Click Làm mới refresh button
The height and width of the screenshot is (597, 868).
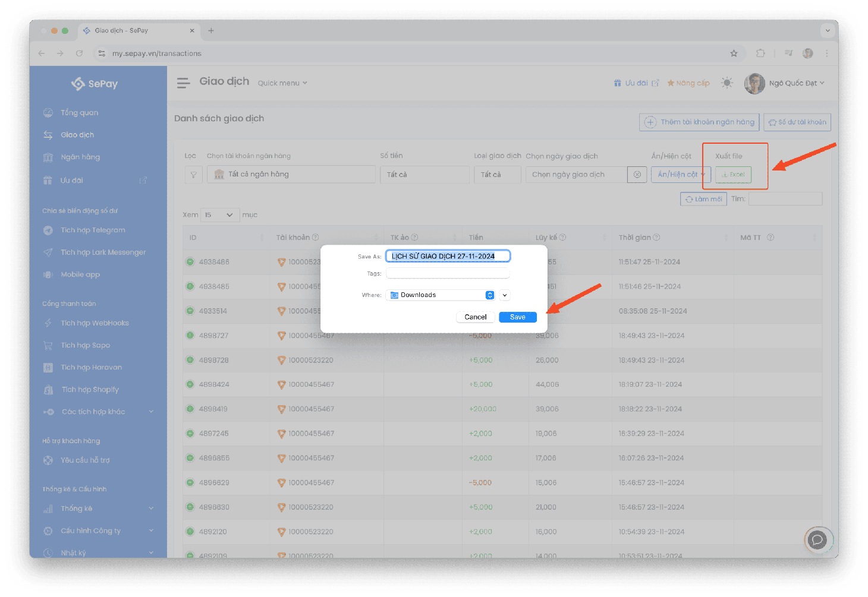(704, 199)
